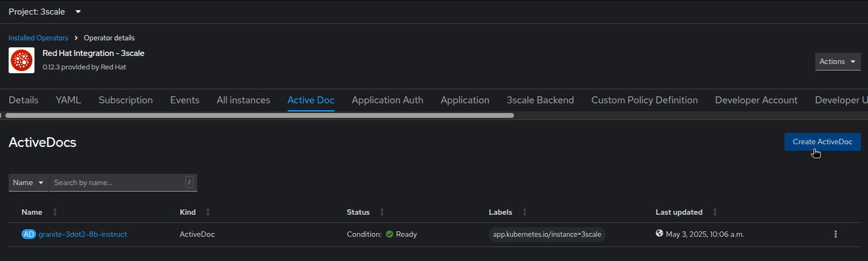
Task: Click the slash shortcut icon in search box
Action: click(x=190, y=182)
